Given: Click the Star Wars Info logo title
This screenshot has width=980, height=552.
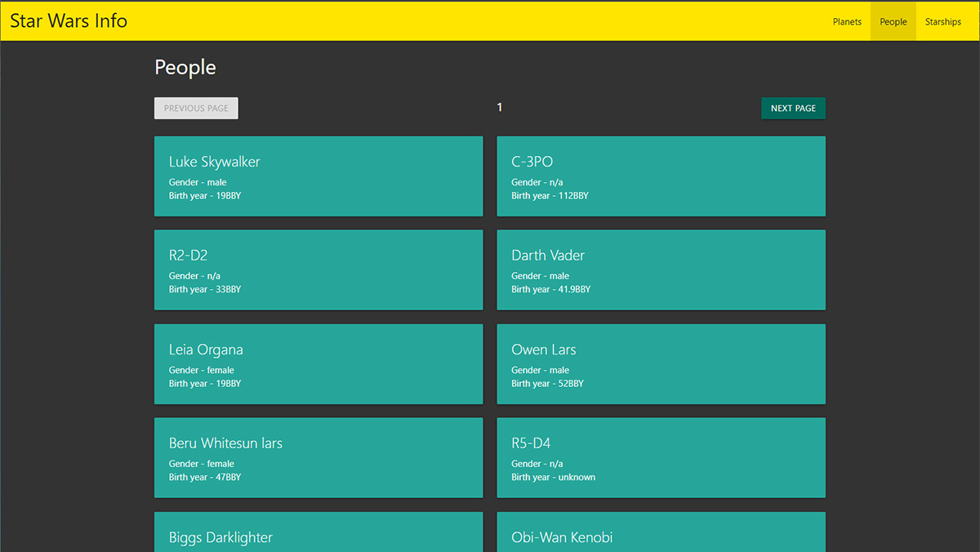Looking at the screenshot, I should tap(69, 21).
